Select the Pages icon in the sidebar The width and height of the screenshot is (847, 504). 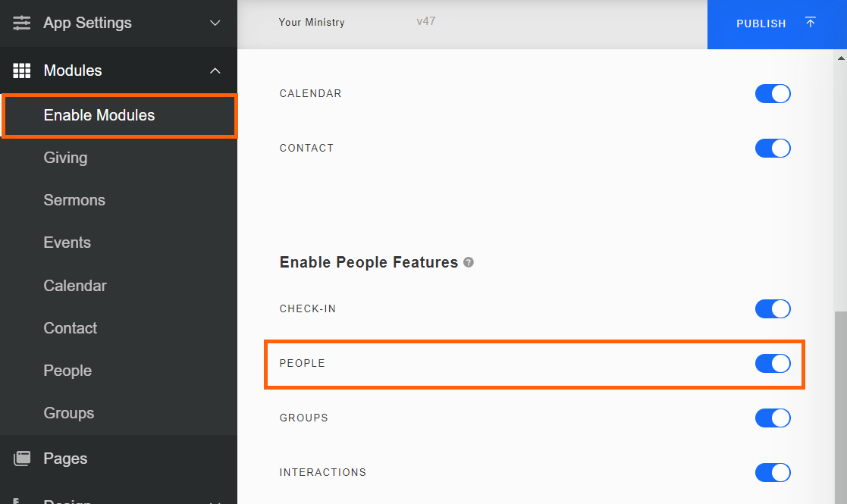[x=21, y=458]
